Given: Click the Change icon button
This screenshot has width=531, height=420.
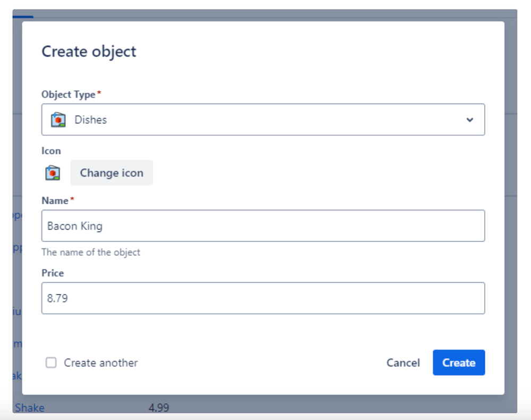Looking at the screenshot, I should click(x=112, y=173).
